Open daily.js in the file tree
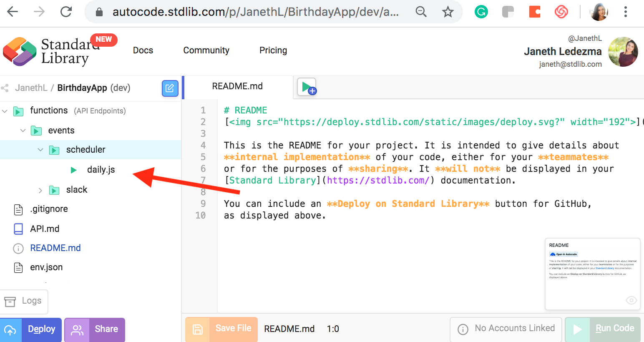Screen dimensions: 644x342 101,170
